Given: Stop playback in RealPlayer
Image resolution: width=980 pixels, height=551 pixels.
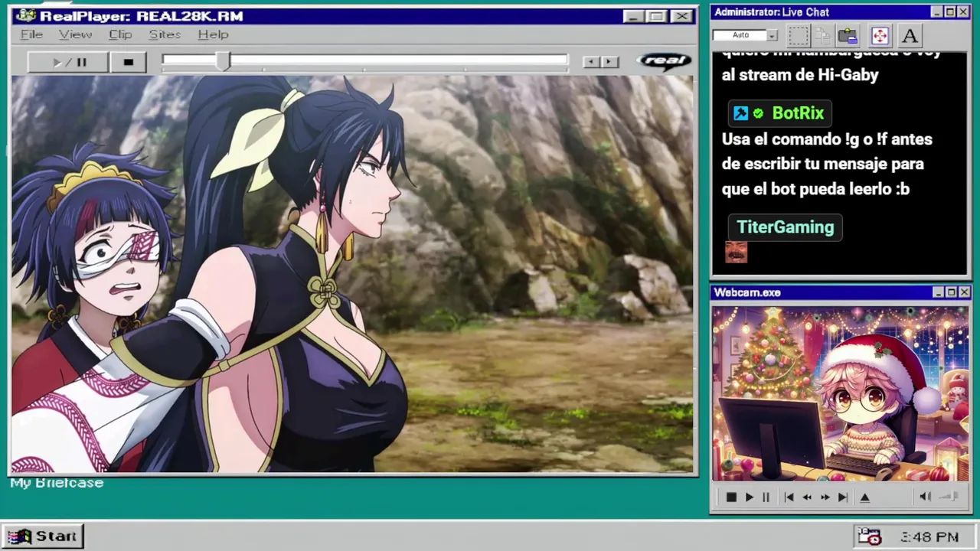Looking at the screenshot, I should 129,63.
